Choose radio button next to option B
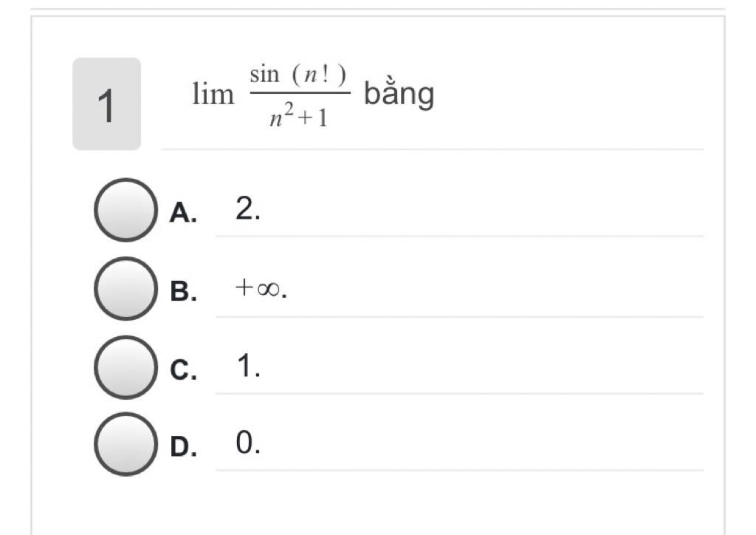The height and width of the screenshot is (535, 756). [126, 288]
